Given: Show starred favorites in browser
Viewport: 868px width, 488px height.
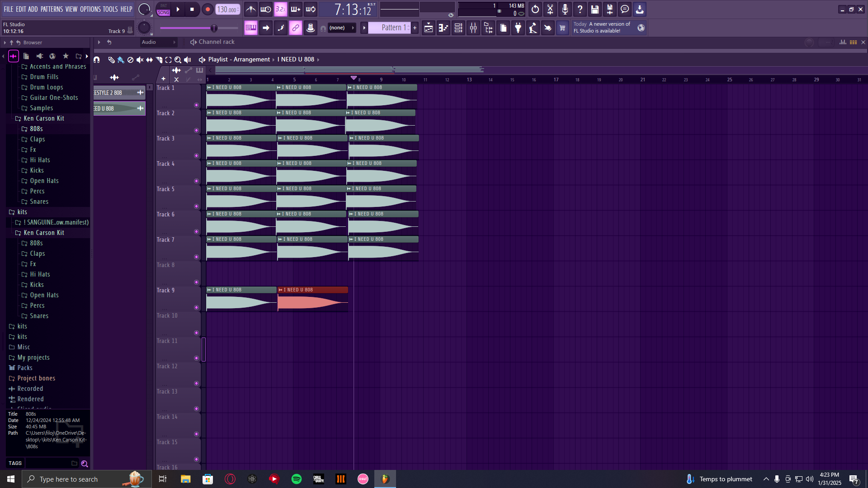Looking at the screenshot, I should click(x=66, y=56).
